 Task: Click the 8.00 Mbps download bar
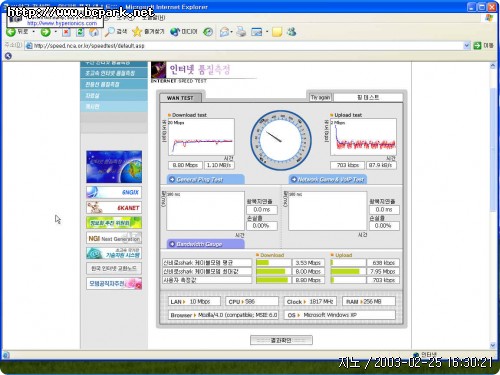tap(273, 272)
